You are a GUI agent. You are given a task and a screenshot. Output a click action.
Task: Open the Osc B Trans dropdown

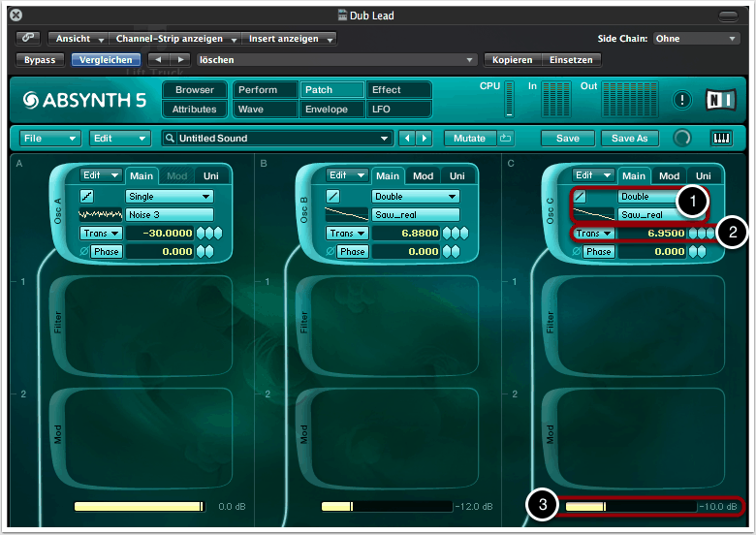(344, 234)
